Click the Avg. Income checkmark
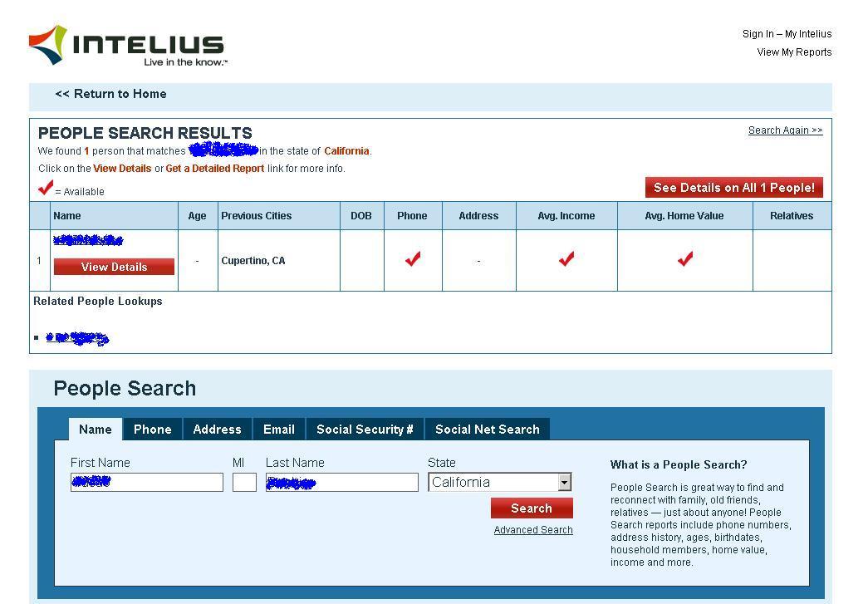 566,259
